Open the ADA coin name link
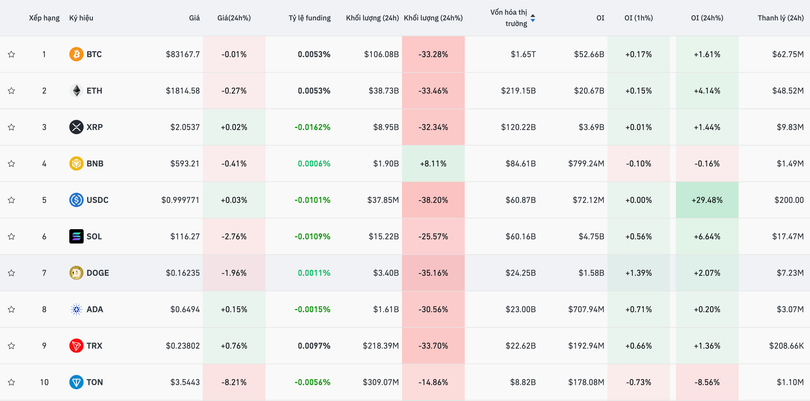The image size is (810, 401). tap(94, 309)
